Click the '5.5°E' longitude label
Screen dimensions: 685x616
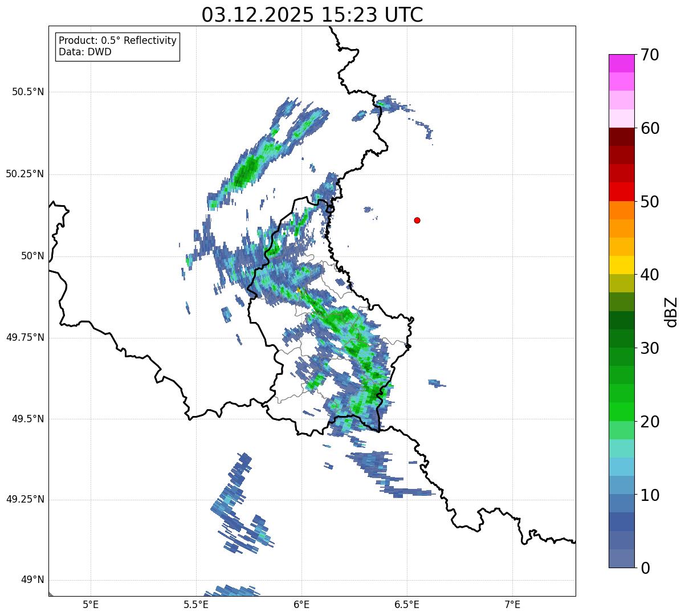[196, 605]
